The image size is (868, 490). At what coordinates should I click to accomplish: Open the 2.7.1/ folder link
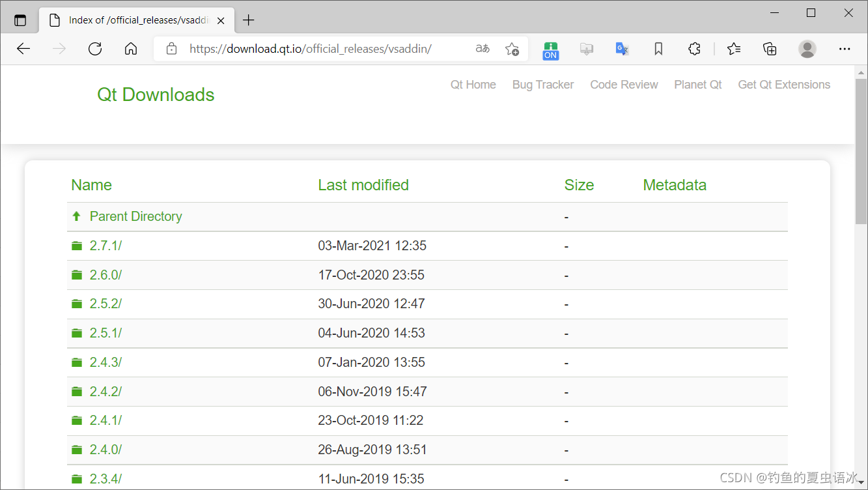tap(105, 246)
